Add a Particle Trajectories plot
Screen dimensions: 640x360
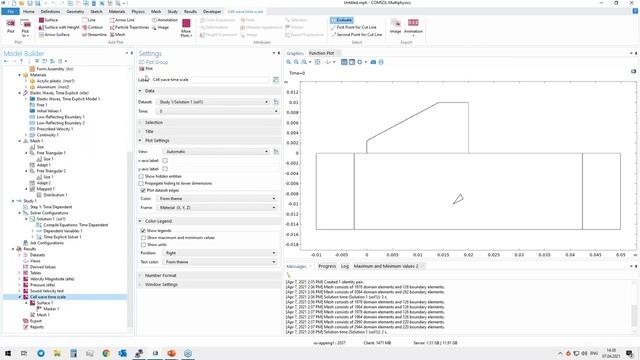tap(129, 27)
